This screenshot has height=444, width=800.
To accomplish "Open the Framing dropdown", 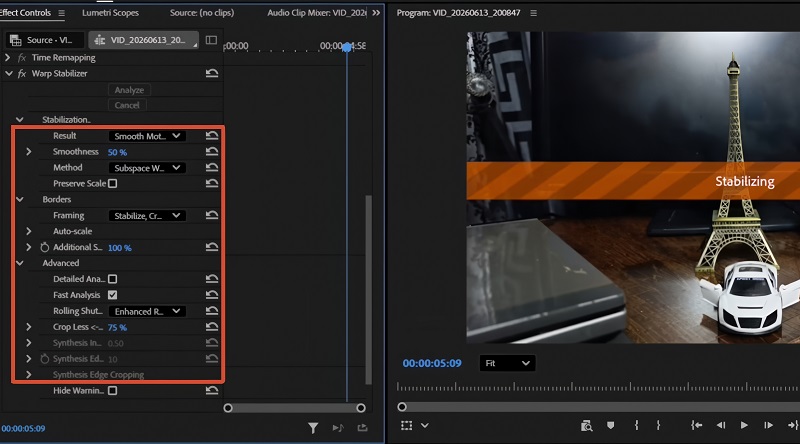I will click(x=147, y=216).
